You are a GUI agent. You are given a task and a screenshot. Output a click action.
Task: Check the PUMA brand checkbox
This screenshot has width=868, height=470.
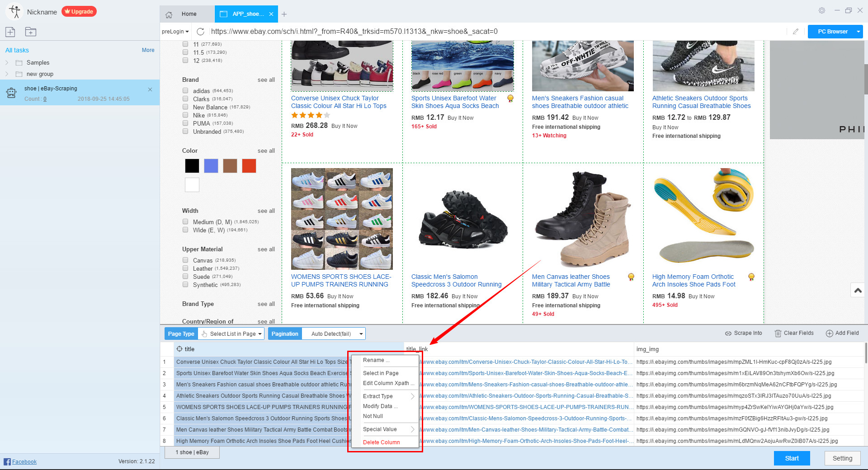pos(185,123)
